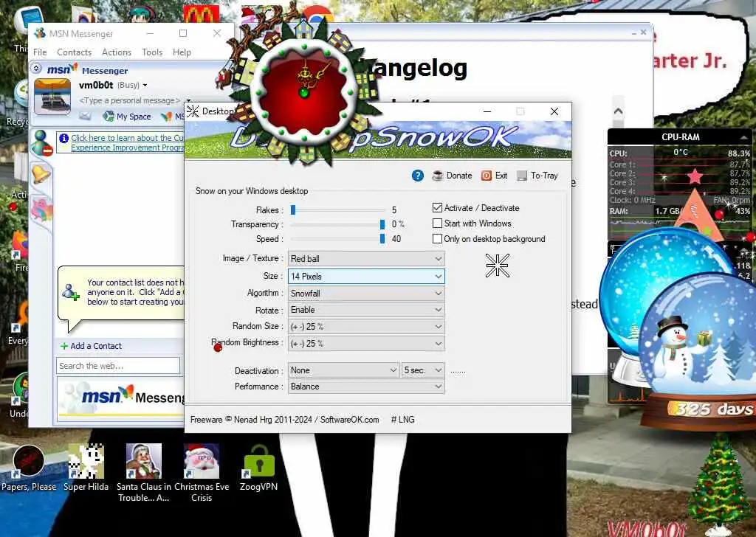
Task: Open Papers, Please desktop shortcut
Action: [x=29, y=468]
